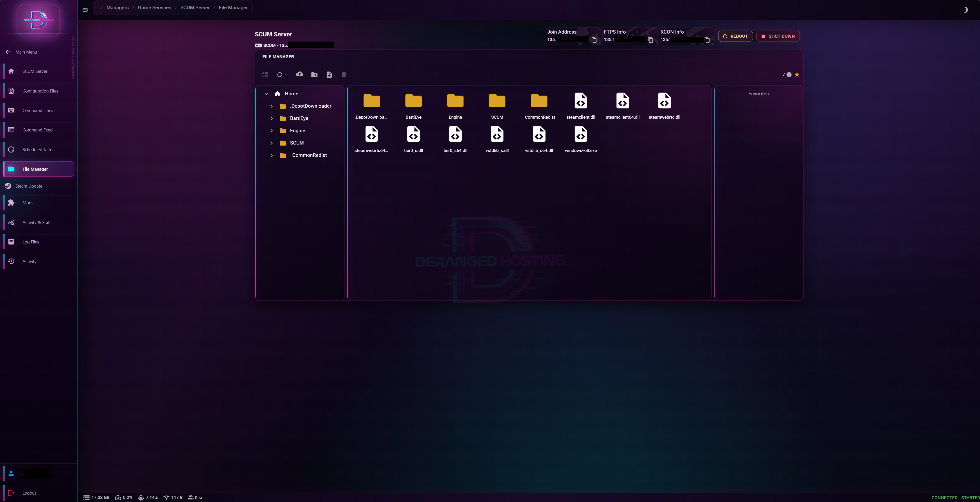Expand BattlEye tree folder
Screen dimensions: 980x502
click(x=272, y=118)
